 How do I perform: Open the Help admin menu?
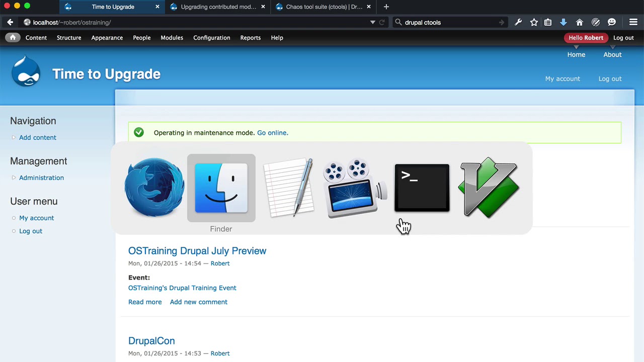(x=277, y=38)
